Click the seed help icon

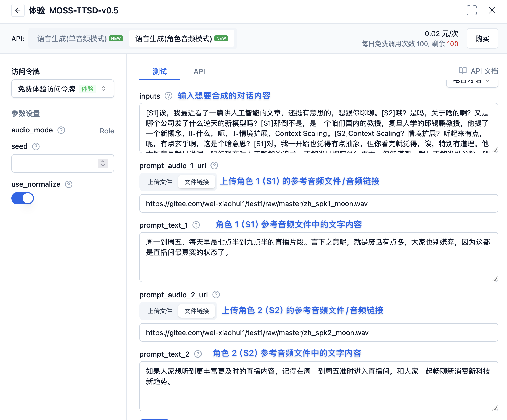(36, 146)
